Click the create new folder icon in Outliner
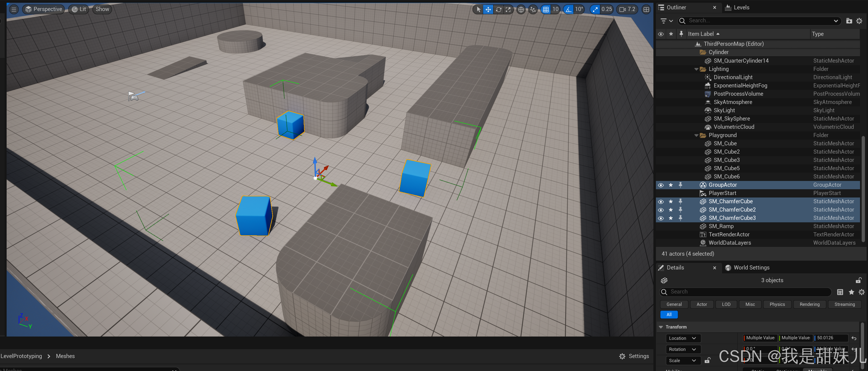The height and width of the screenshot is (371, 868). pos(849,21)
